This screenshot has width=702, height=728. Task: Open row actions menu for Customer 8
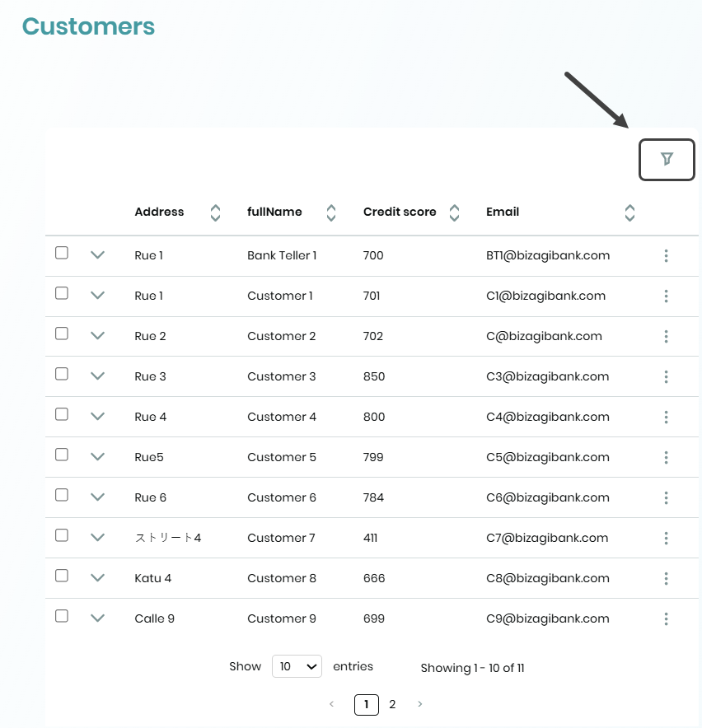(x=666, y=578)
